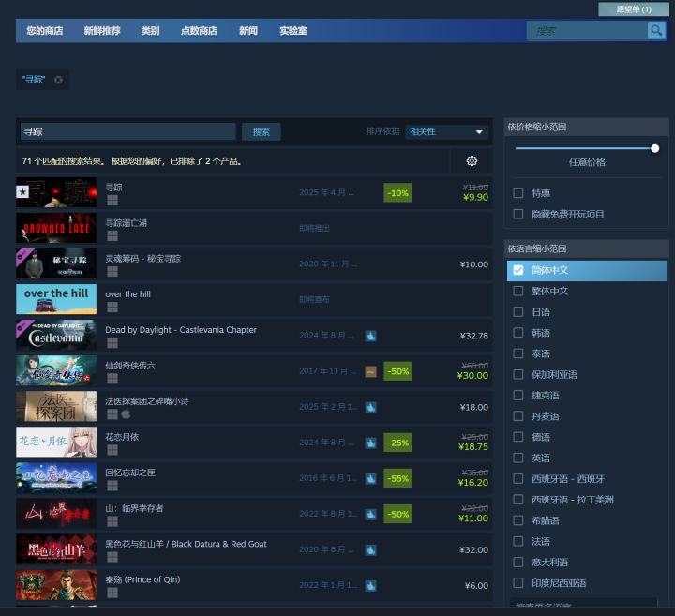The height and width of the screenshot is (616, 675).
Task: Check the 繁体中文 language filter
Action: pyautogui.click(x=518, y=291)
